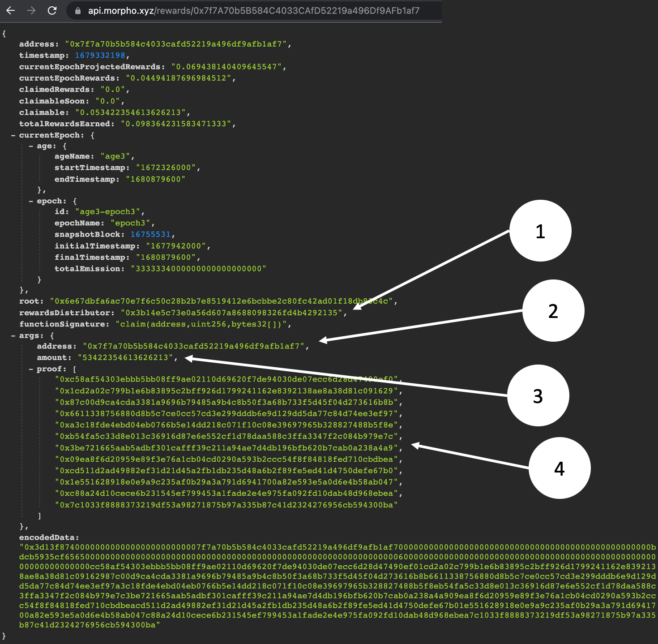Click the browser back arrow
This screenshot has height=644, width=658.
click(x=10, y=10)
